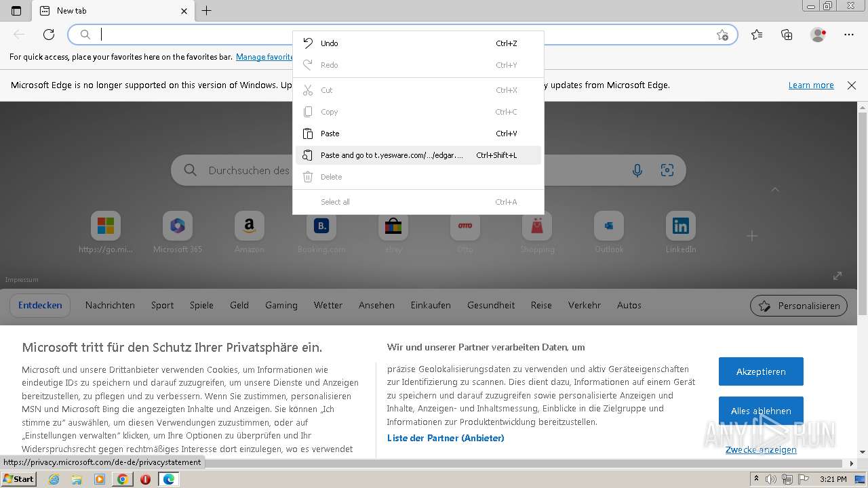Open File Explorer from the taskbar
Image resolution: width=868 pixels, height=488 pixels.
77,479
